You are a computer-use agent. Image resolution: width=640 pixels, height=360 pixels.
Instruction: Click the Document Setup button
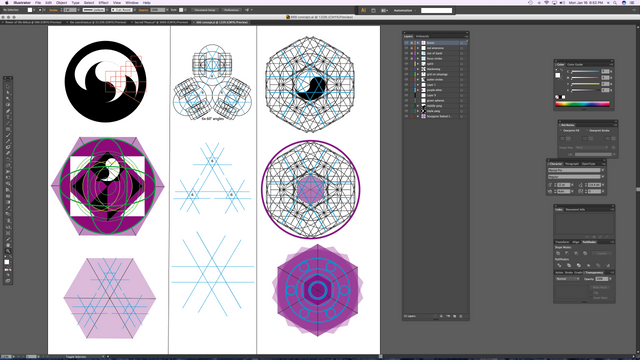tap(205, 10)
